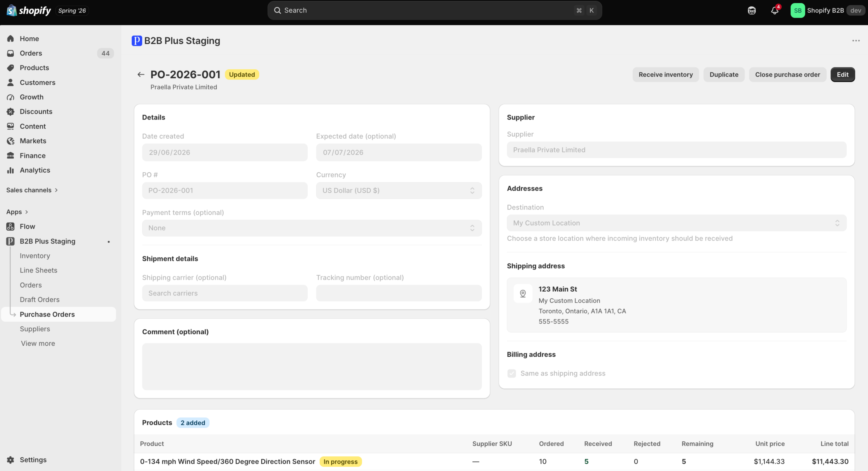Click the Flow app icon
Screen dimensions: 868x471
tap(10, 227)
